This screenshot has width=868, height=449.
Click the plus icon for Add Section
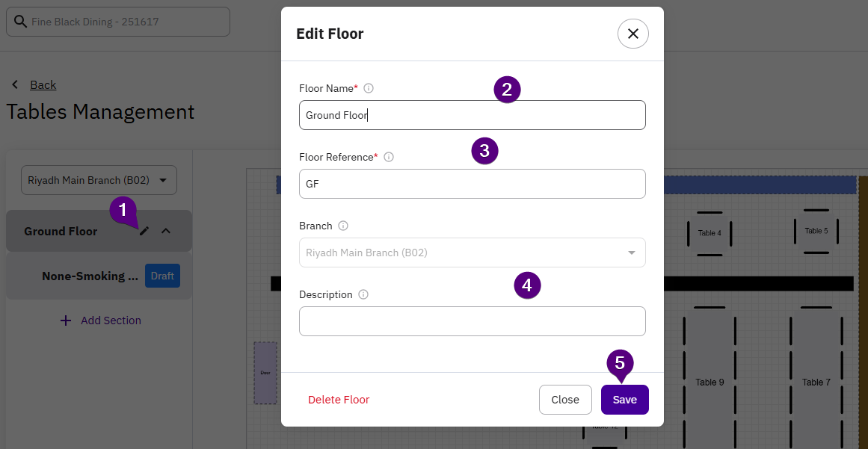pos(66,321)
